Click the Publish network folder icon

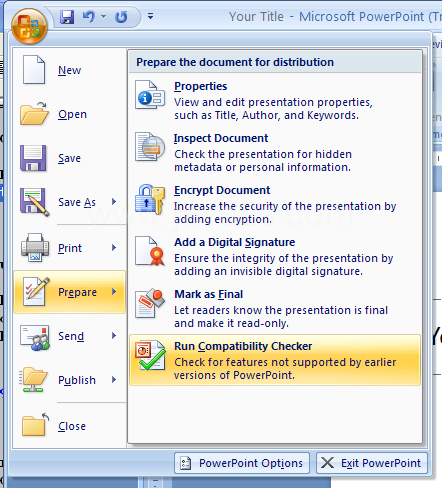pos(33,380)
